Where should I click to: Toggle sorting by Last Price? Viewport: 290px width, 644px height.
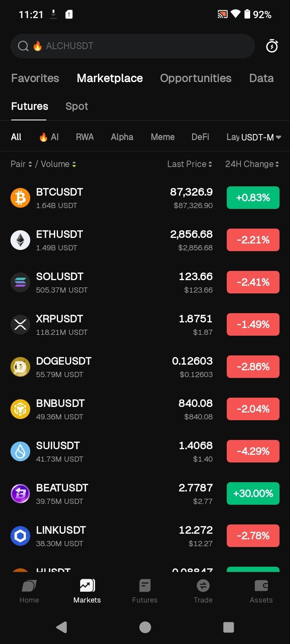point(189,164)
